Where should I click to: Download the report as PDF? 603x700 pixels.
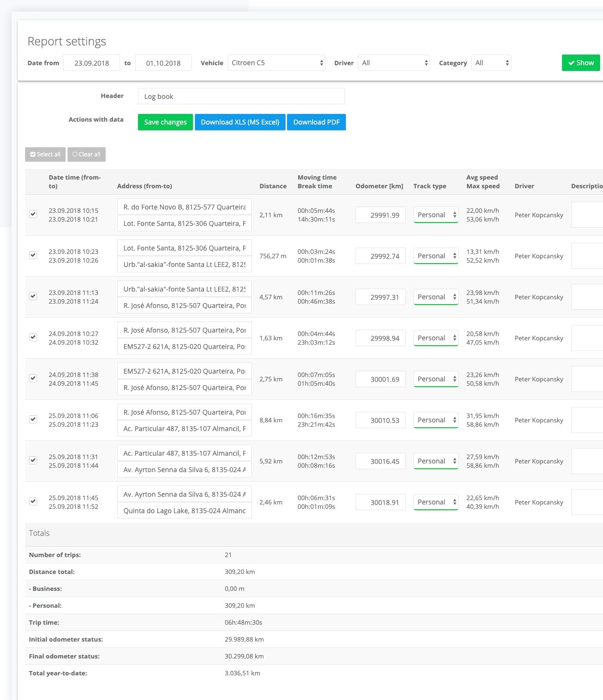(x=316, y=122)
